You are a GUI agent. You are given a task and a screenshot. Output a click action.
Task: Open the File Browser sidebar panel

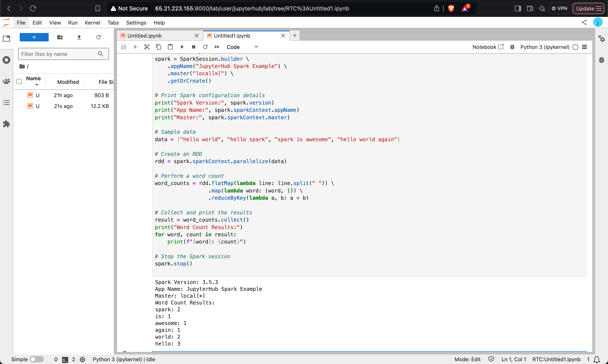coord(6,38)
